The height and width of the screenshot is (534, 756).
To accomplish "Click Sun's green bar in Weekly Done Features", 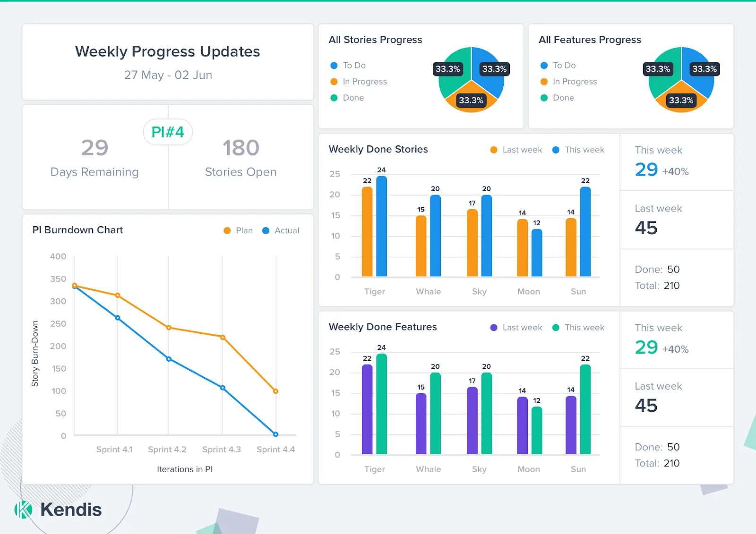I will click(x=585, y=409).
